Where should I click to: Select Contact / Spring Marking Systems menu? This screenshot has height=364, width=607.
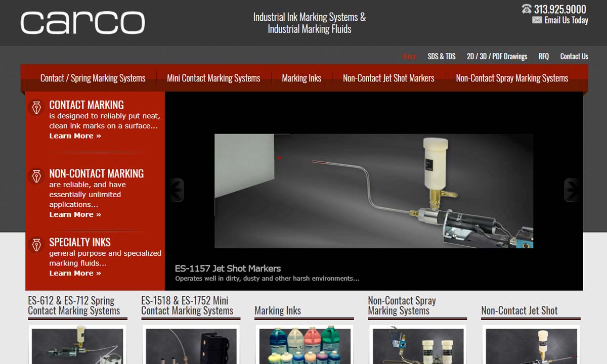93,78
